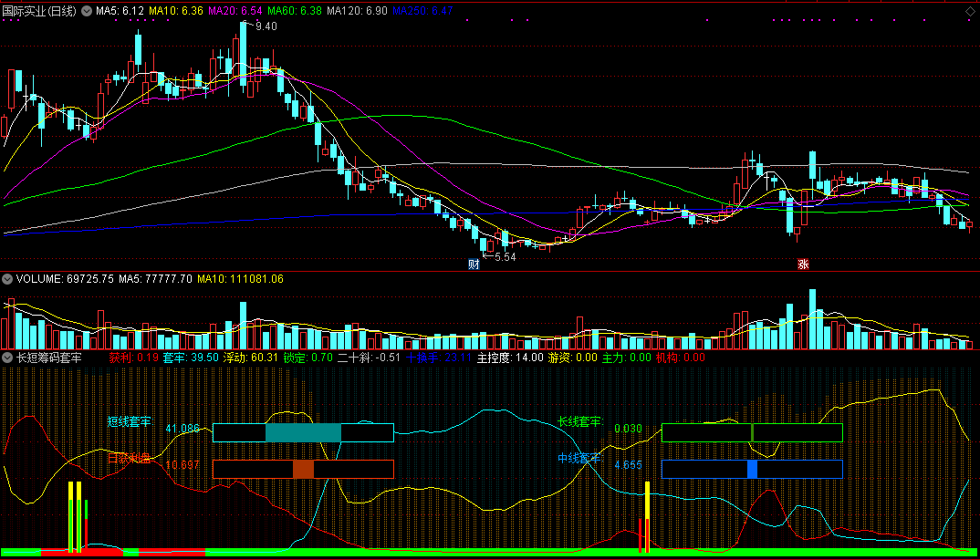This screenshot has width=980, height=560.
Task: Click the 4.655 mid-term value
Action: (x=628, y=465)
